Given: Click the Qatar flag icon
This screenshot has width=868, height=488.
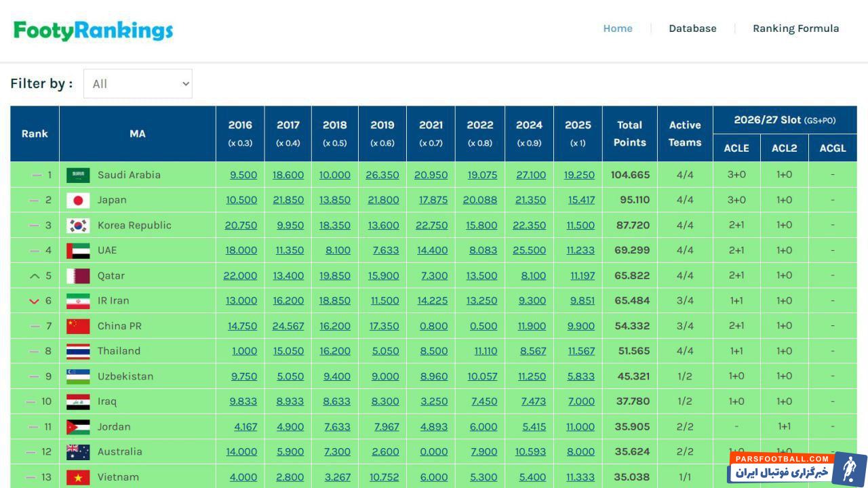Looking at the screenshot, I should 78,276.
